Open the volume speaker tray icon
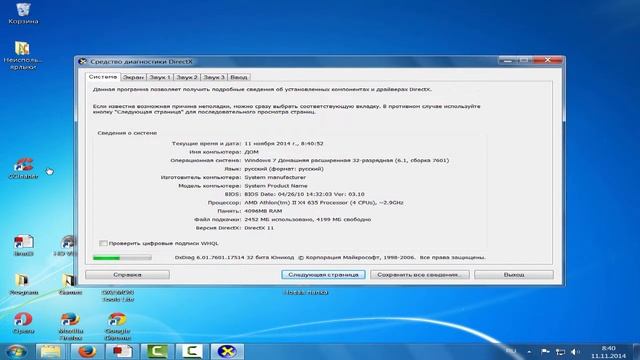 [575, 351]
